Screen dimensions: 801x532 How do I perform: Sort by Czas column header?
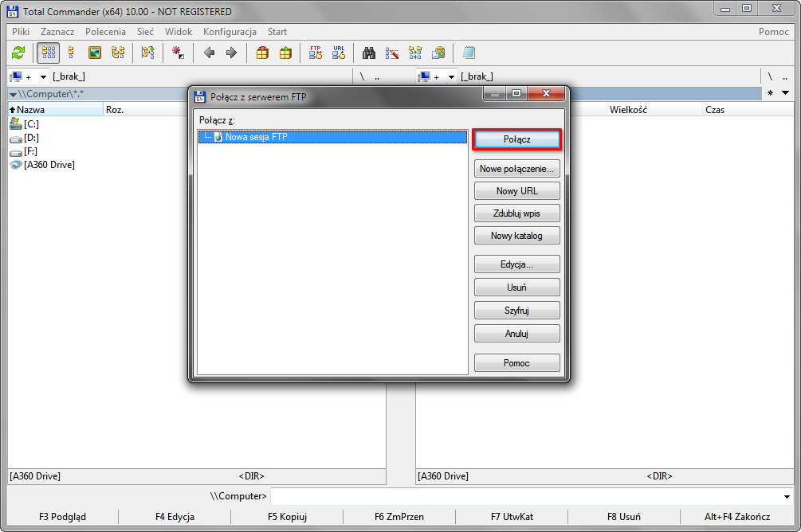tap(748, 110)
